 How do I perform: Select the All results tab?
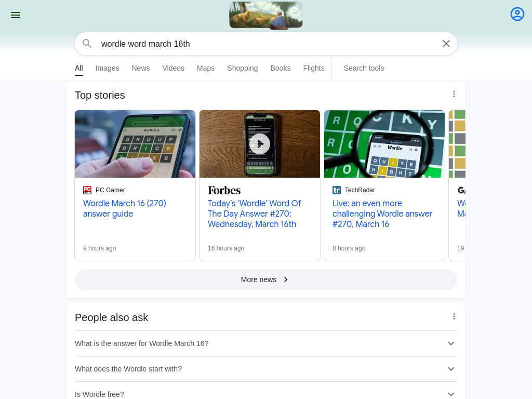(x=79, y=68)
